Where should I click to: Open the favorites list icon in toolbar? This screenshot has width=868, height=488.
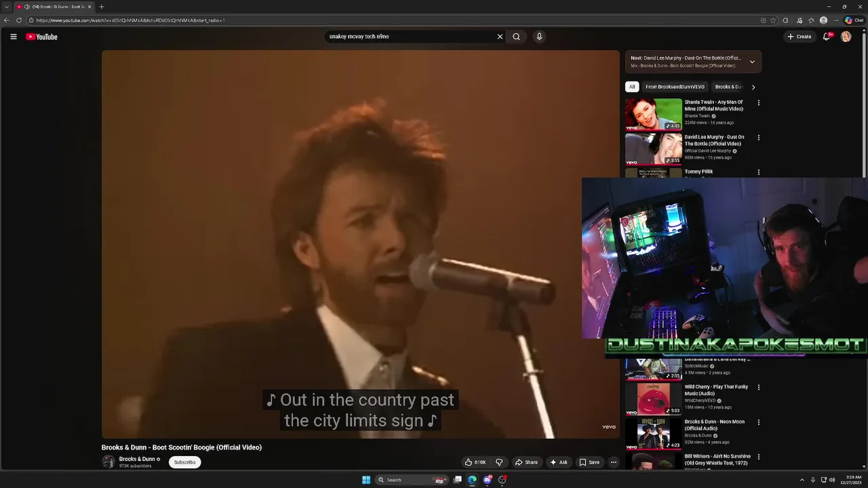pos(811,20)
